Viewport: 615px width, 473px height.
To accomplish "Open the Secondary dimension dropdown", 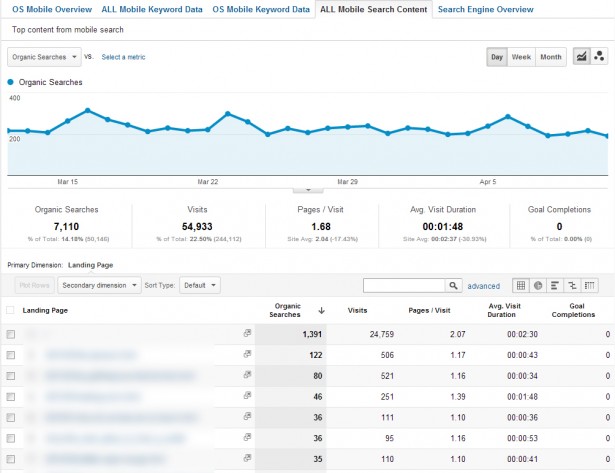I will click(x=99, y=285).
